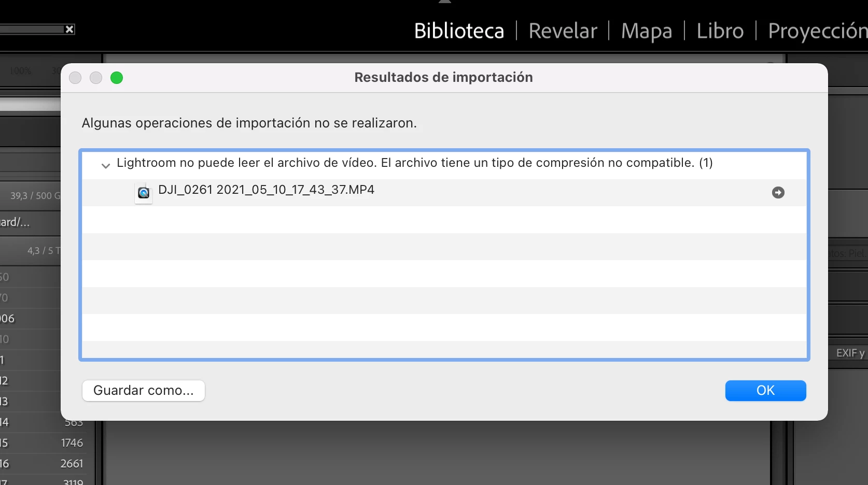Viewport: 868px width, 485px height.
Task: Click the Guardar como... button
Action: (144, 391)
